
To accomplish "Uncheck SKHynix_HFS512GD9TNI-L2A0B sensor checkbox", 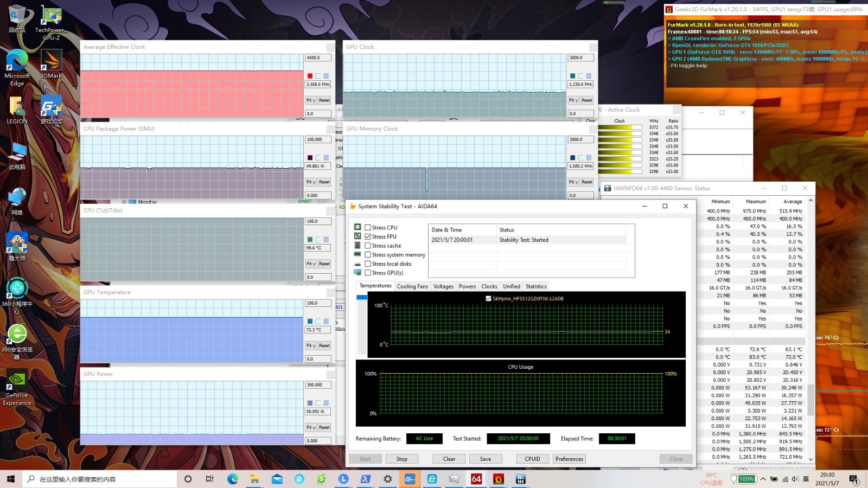I will pos(488,298).
